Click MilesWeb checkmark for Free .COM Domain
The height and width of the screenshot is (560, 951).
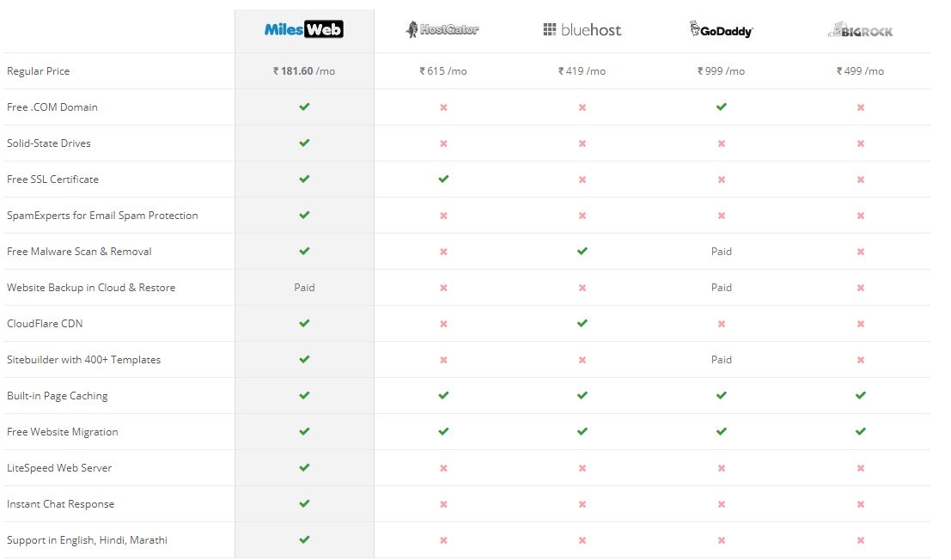click(x=304, y=107)
